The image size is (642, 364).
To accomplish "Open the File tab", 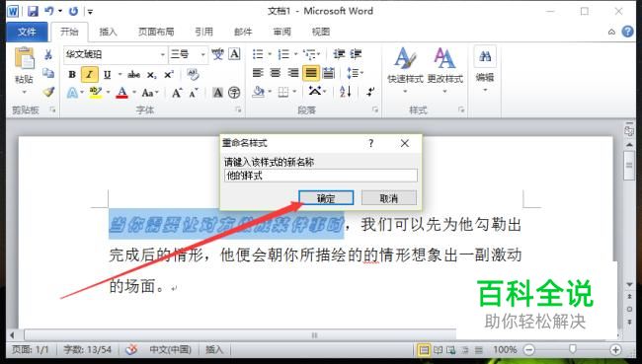I will pyautogui.click(x=27, y=32).
